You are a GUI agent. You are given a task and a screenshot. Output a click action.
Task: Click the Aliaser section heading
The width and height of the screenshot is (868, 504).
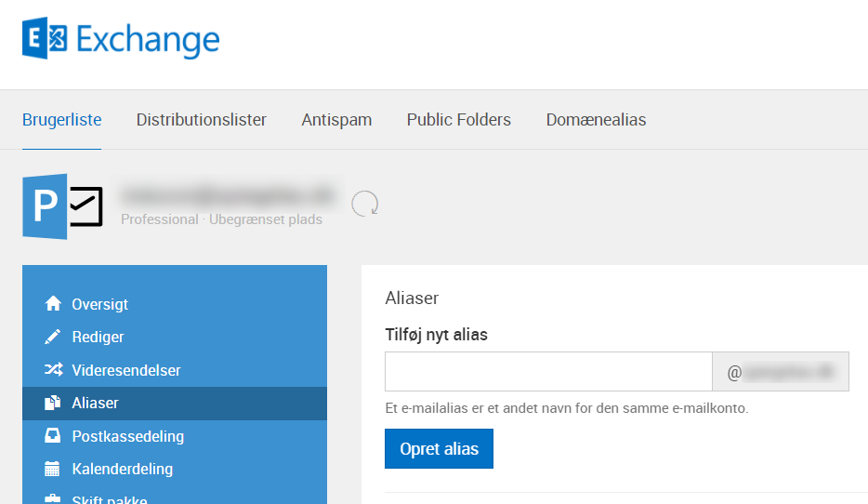click(x=412, y=298)
